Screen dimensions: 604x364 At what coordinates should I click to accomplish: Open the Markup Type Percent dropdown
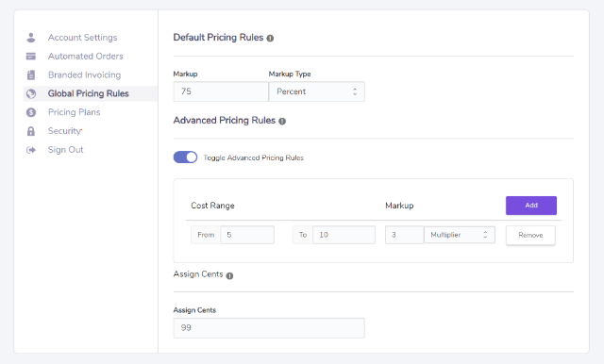pos(317,91)
